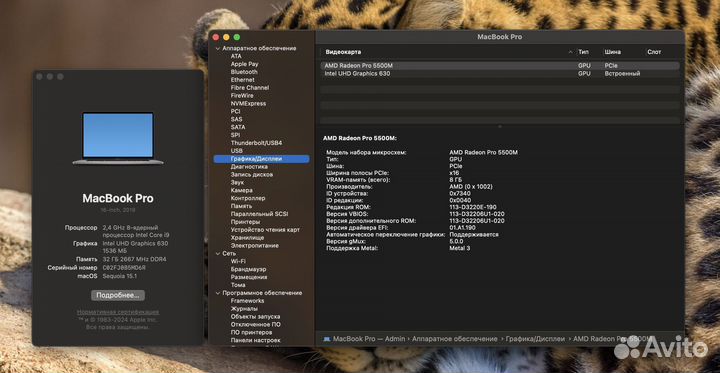720x373 pixels.
Task: Click MacBook Pro — Admin in the path bar
Action: [x=369, y=339]
